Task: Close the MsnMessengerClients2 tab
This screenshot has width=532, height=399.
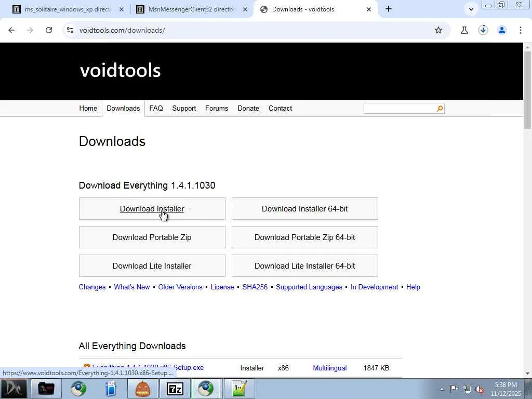Action: (x=245, y=9)
